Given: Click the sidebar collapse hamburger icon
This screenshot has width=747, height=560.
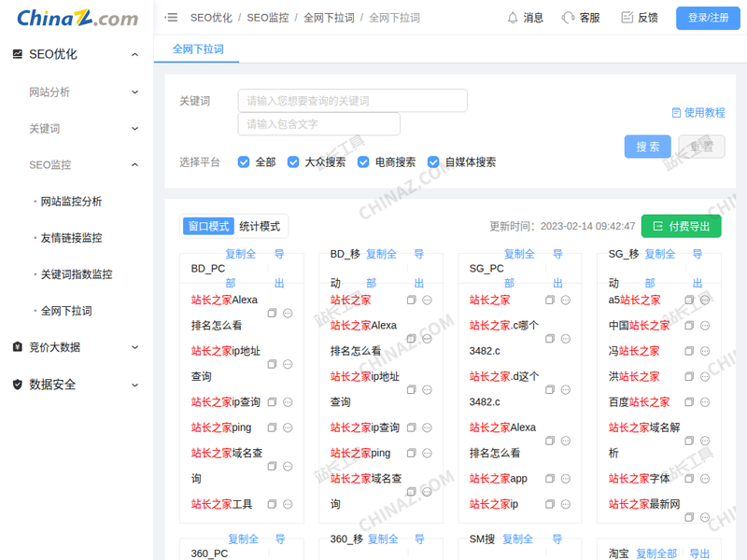Looking at the screenshot, I should (171, 18).
